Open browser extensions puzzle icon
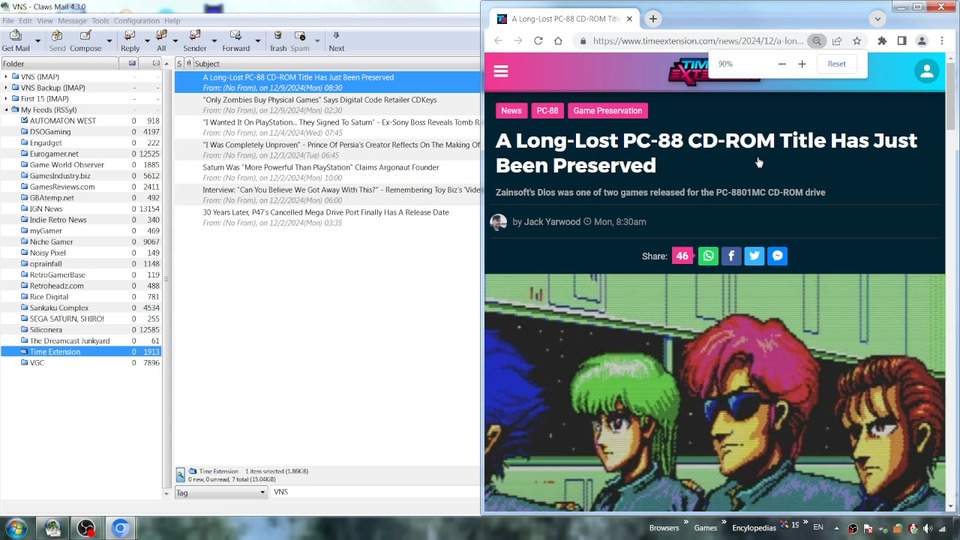This screenshot has height=540, width=960. [882, 41]
